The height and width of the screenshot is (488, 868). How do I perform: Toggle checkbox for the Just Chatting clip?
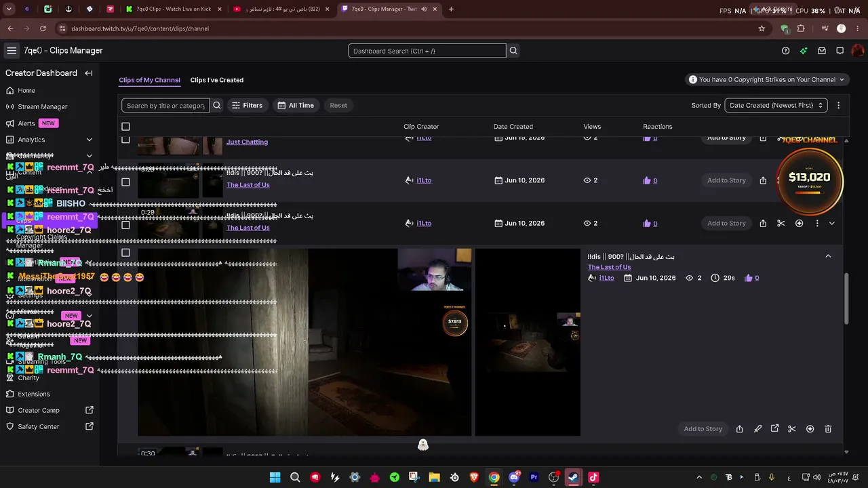point(125,140)
